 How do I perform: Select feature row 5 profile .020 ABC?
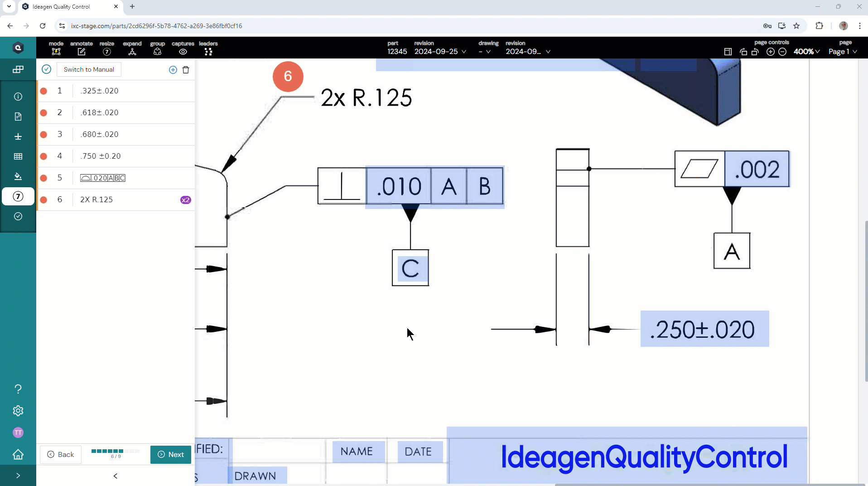click(x=116, y=178)
